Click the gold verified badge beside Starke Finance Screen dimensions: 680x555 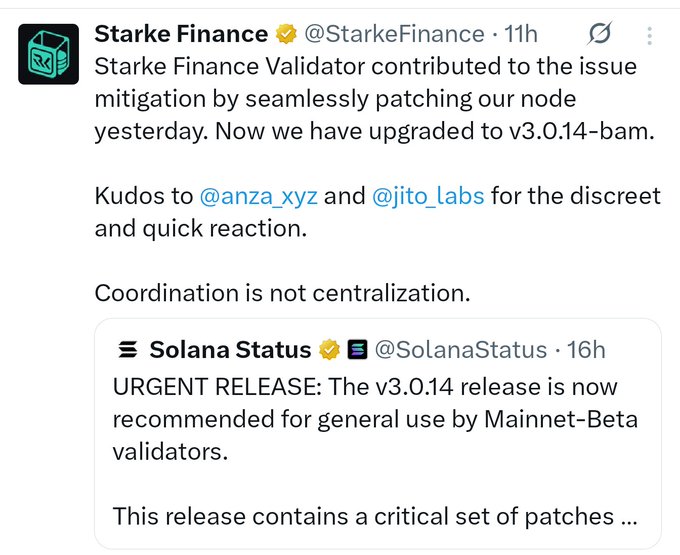click(287, 35)
